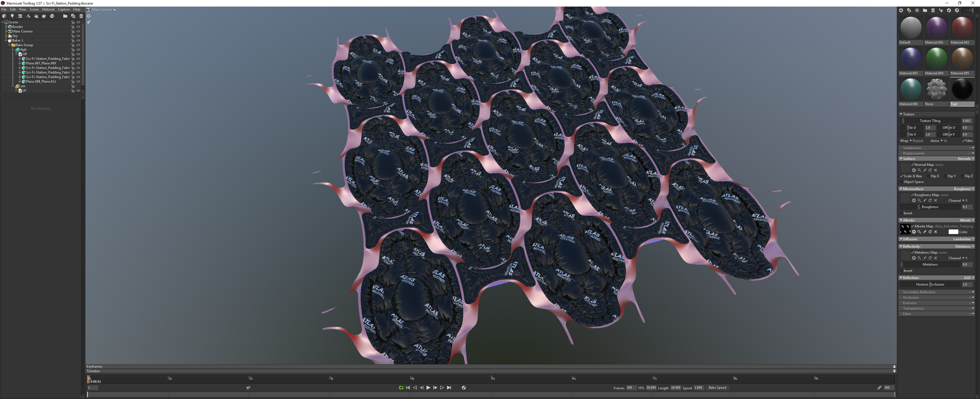
Task: Open the Help menu
Action: pos(76,9)
